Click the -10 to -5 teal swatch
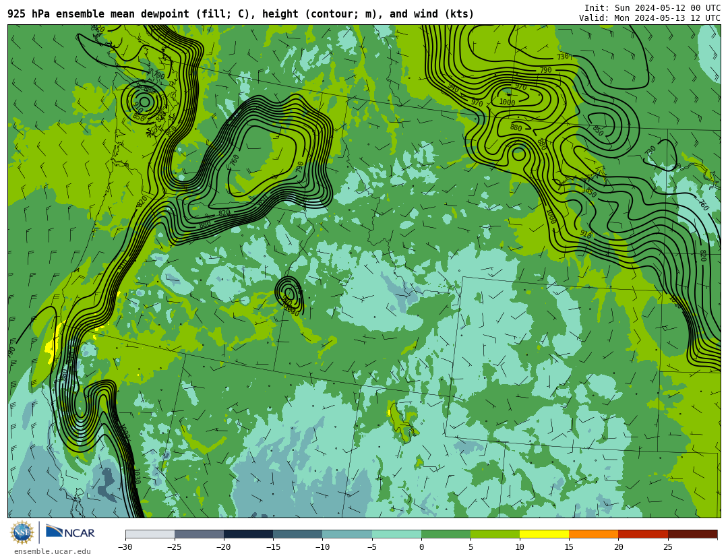 [347, 534]
